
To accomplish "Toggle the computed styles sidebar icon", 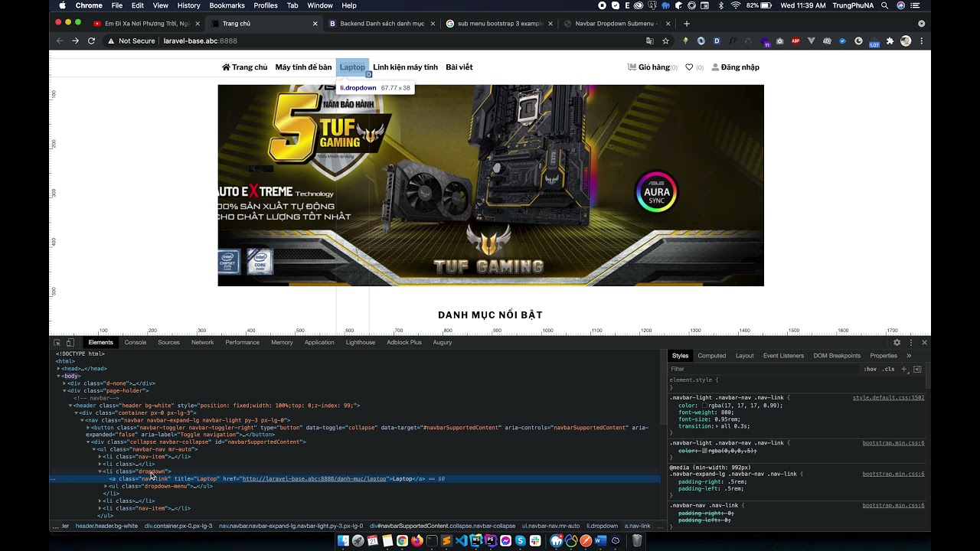I will [x=917, y=369].
